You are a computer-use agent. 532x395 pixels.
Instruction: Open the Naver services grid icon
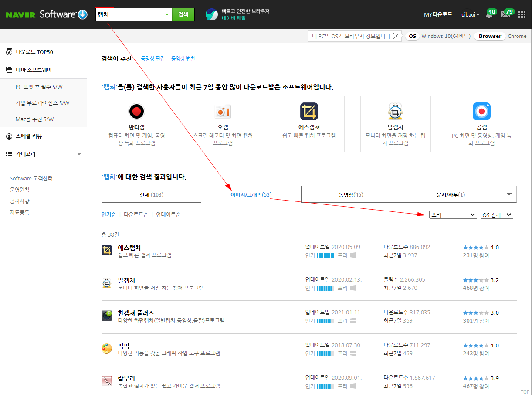pyautogui.click(x=522, y=14)
